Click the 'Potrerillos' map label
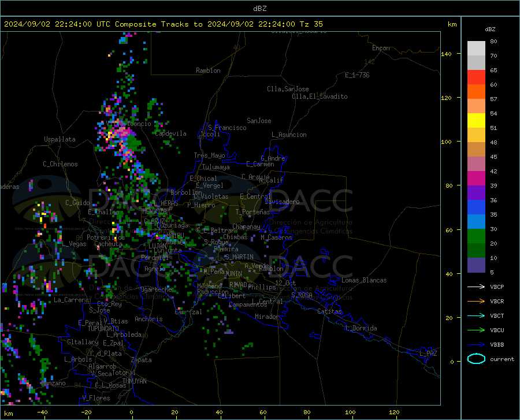 pos(106,237)
